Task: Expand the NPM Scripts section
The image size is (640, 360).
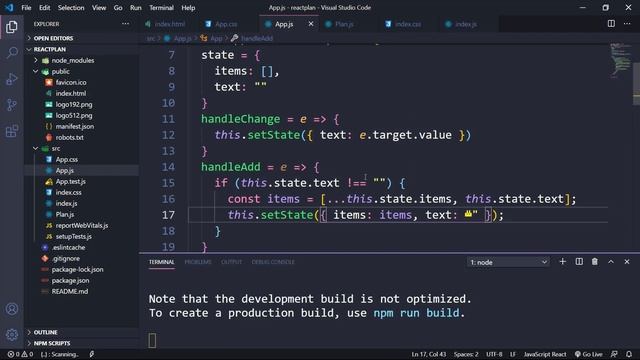Action: pos(52,343)
